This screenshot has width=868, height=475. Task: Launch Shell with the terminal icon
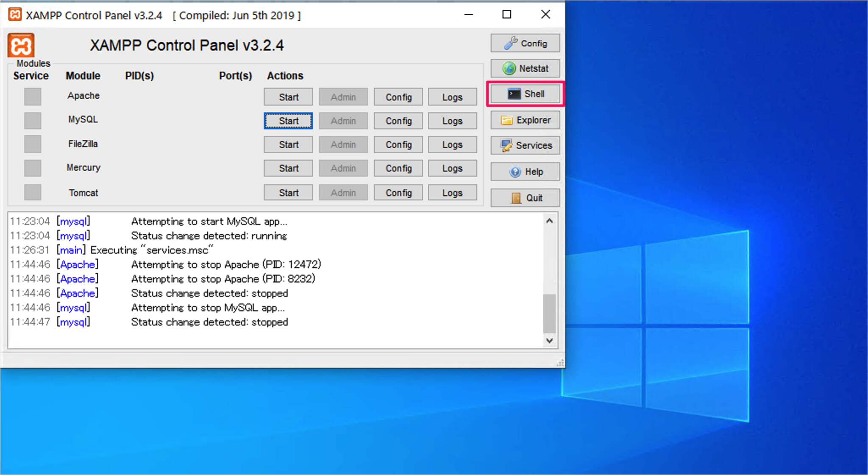pyautogui.click(x=525, y=94)
